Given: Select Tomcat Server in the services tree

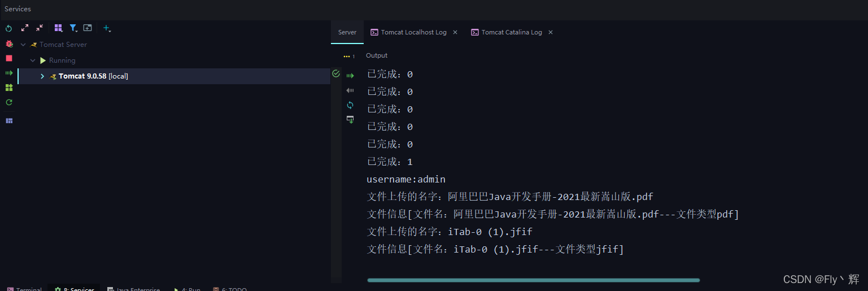Looking at the screenshot, I should pyautogui.click(x=63, y=45).
